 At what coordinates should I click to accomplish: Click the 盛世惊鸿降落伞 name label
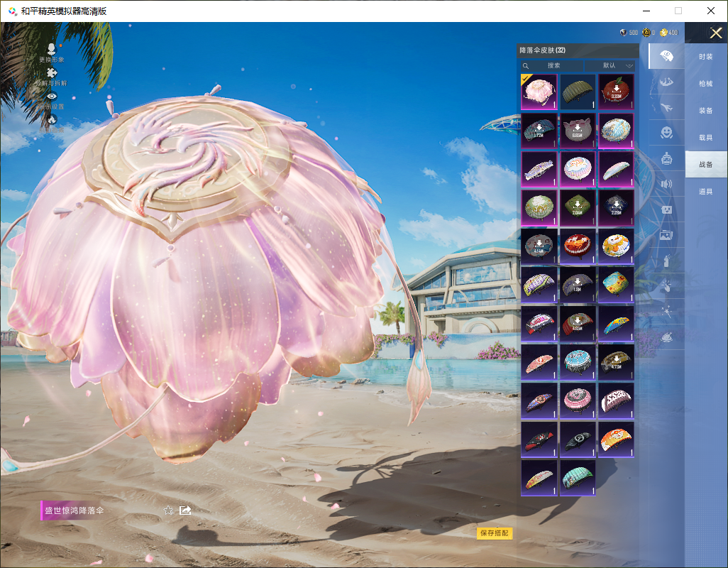click(x=75, y=510)
